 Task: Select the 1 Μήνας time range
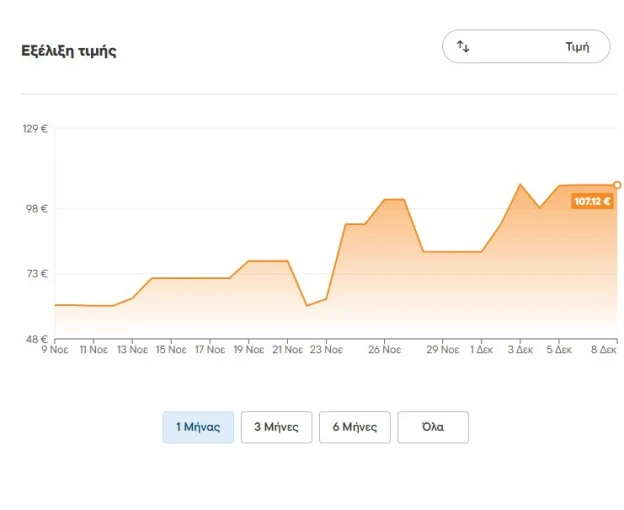click(198, 427)
